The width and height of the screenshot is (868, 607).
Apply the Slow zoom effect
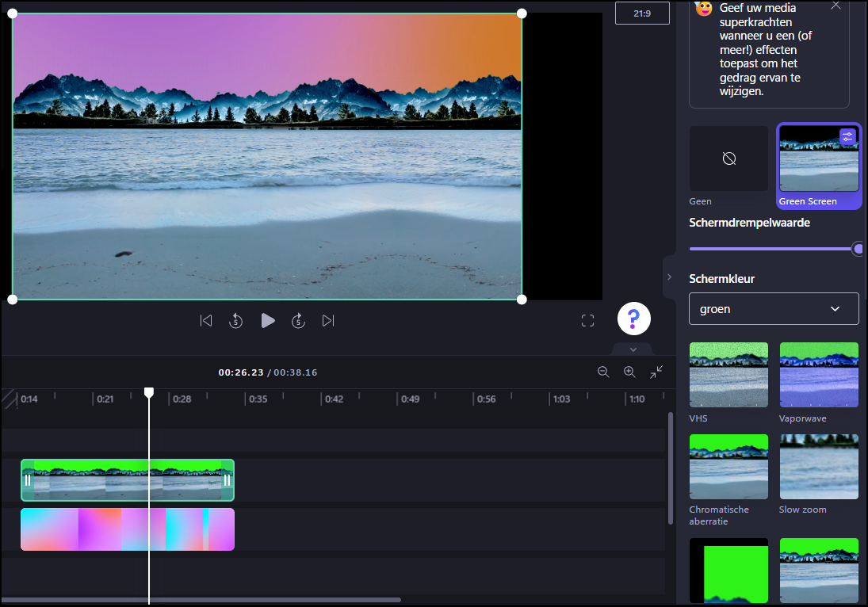point(819,467)
